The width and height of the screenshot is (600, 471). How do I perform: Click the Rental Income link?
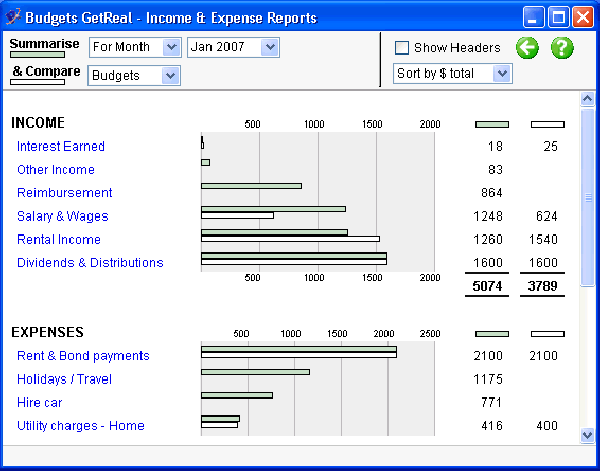point(59,240)
